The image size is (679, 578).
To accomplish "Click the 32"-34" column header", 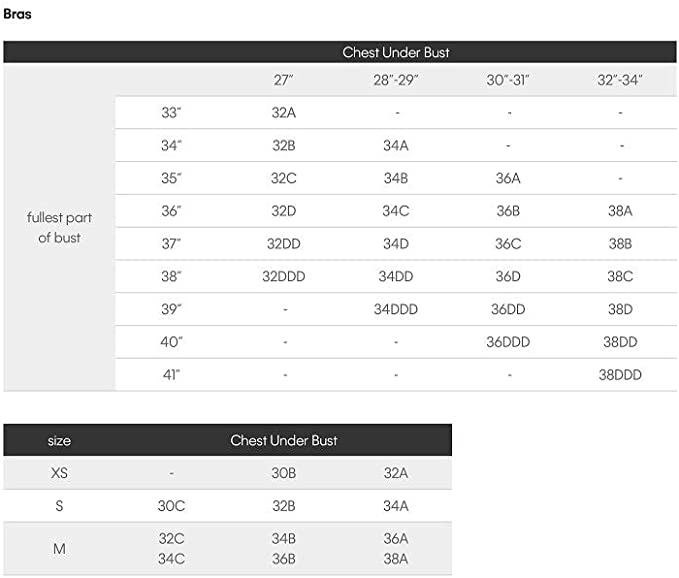I will pos(620,80).
